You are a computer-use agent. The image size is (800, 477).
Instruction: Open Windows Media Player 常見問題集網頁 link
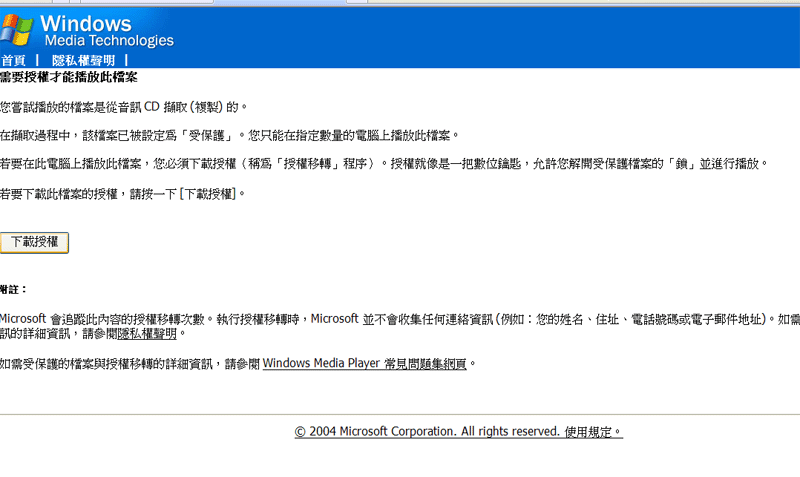point(364,364)
